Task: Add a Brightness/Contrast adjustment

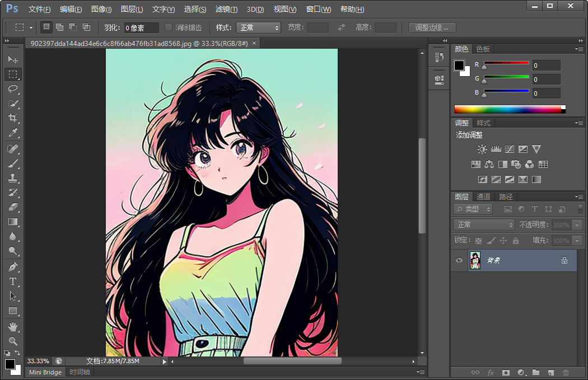Action: (482, 149)
